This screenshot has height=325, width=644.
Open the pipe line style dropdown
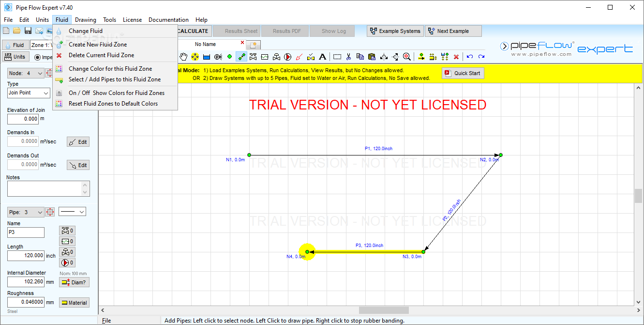click(x=72, y=212)
